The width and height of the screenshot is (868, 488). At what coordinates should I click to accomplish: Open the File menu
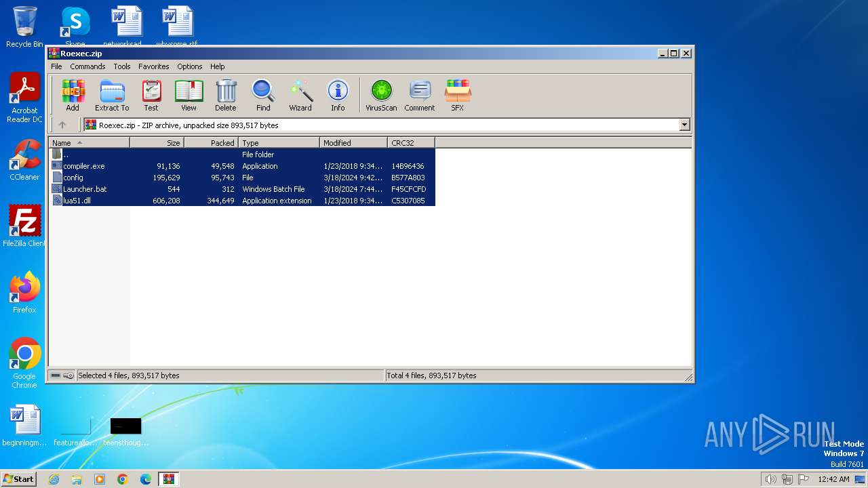point(56,66)
